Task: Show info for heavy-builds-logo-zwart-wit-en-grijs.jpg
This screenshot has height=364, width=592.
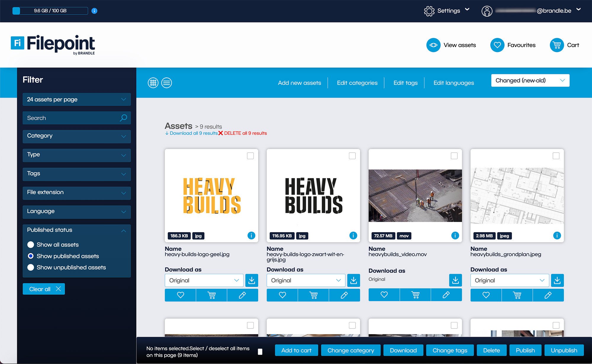Action: (x=353, y=235)
